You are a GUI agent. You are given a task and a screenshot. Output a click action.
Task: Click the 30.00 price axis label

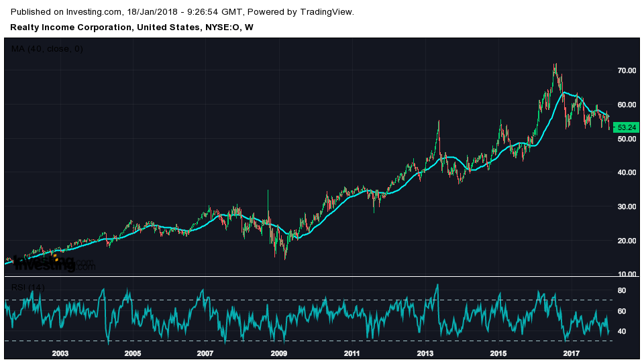point(627,206)
